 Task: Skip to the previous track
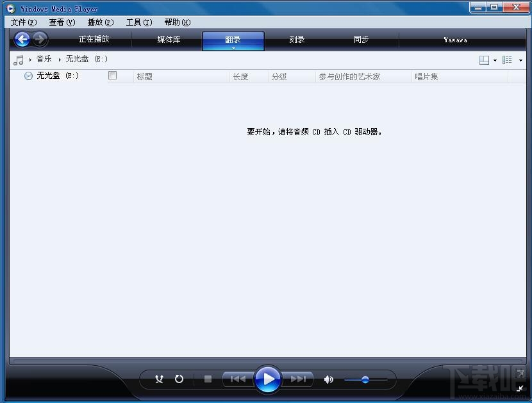click(237, 379)
